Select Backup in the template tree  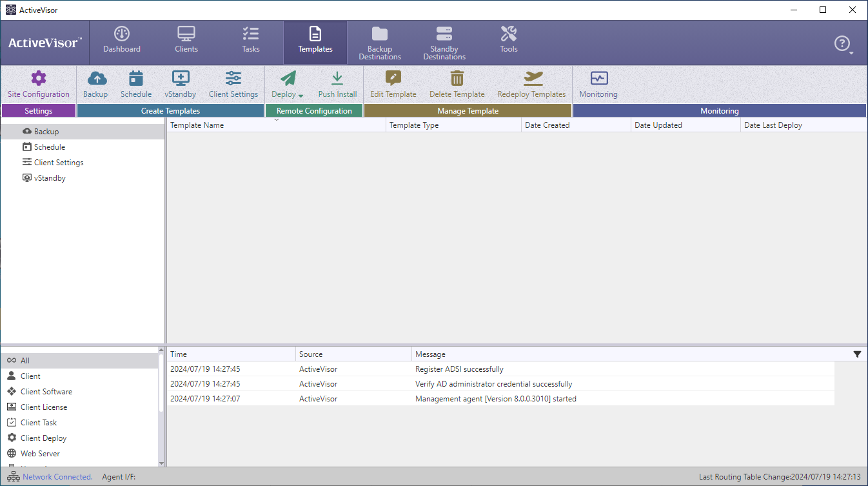pos(83,132)
